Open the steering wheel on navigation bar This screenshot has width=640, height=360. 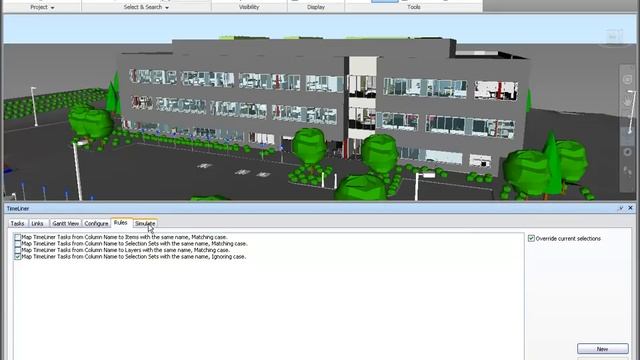click(628, 79)
